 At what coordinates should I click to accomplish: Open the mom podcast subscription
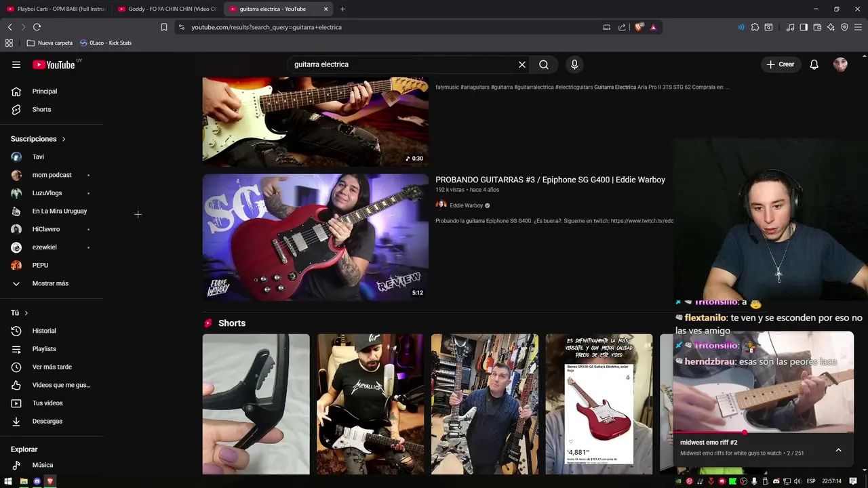point(52,175)
